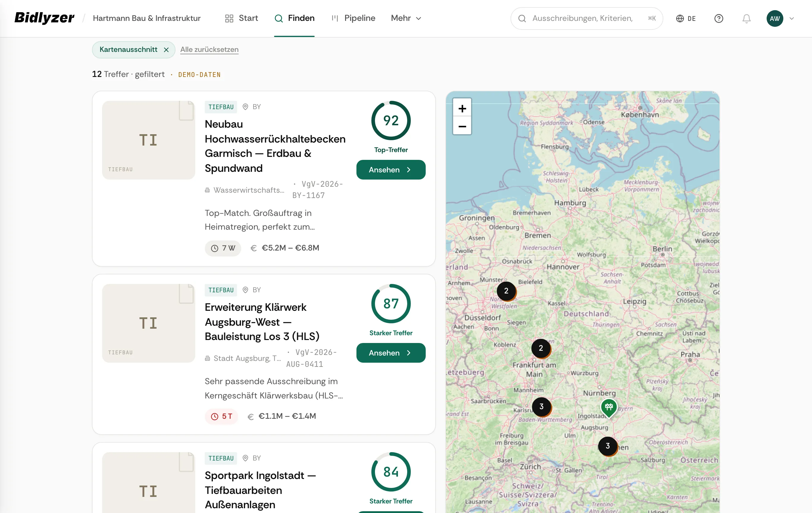Click the Augsburg-West tender TI thumbnail
The height and width of the screenshot is (513, 812).
[x=148, y=323]
